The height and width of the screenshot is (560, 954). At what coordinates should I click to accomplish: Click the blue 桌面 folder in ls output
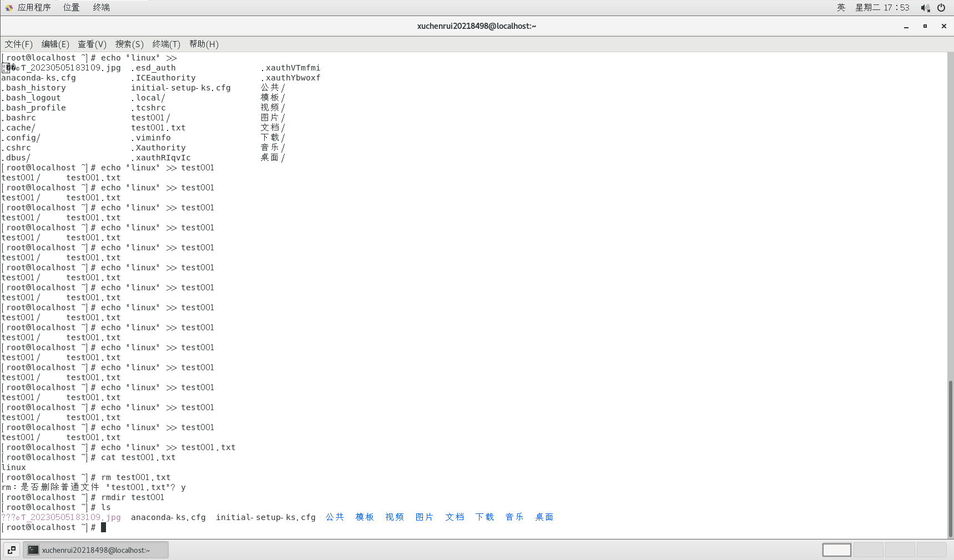[544, 517]
